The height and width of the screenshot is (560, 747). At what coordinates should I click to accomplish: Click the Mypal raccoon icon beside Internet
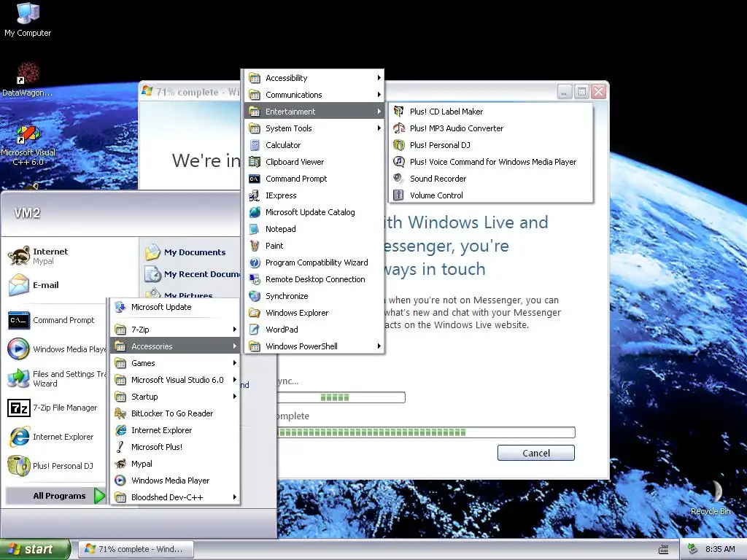19,256
